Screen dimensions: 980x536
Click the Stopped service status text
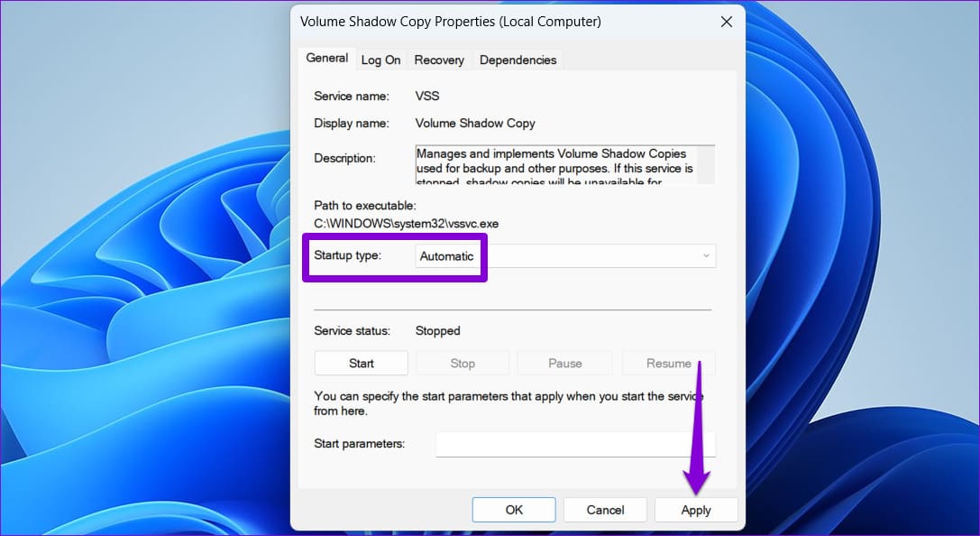click(x=437, y=331)
